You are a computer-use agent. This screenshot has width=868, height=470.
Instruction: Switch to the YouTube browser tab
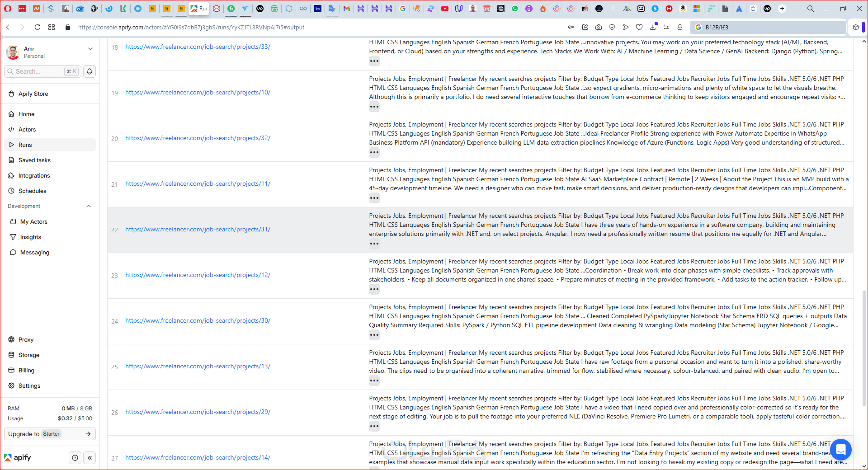(x=445, y=9)
